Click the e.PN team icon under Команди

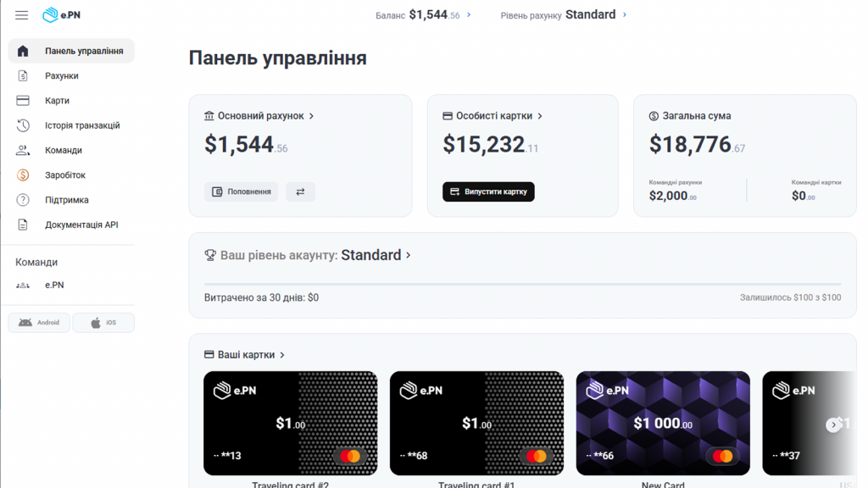[23, 286]
